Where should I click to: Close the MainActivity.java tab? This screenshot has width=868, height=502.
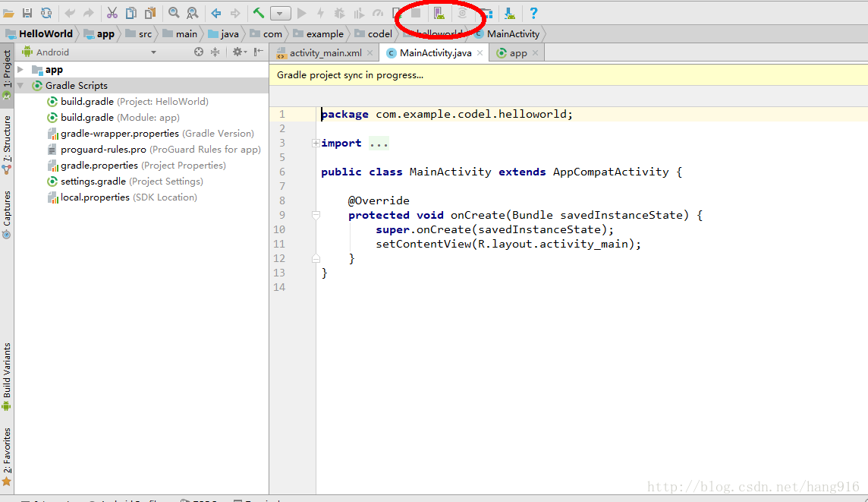click(480, 52)
